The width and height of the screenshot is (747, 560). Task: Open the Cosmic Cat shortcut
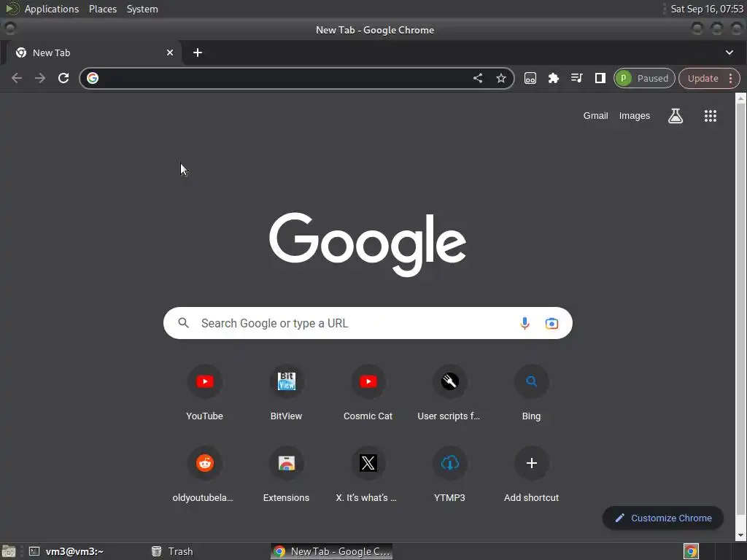(x=368, y=393)
